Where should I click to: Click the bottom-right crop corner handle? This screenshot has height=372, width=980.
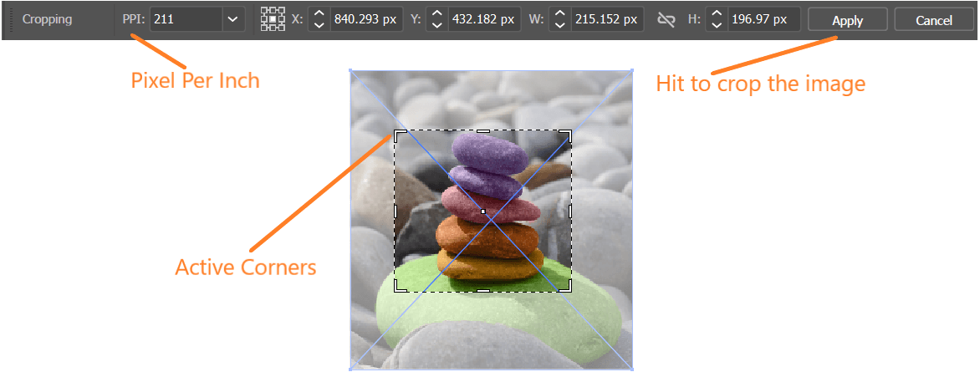click(568, 288)
